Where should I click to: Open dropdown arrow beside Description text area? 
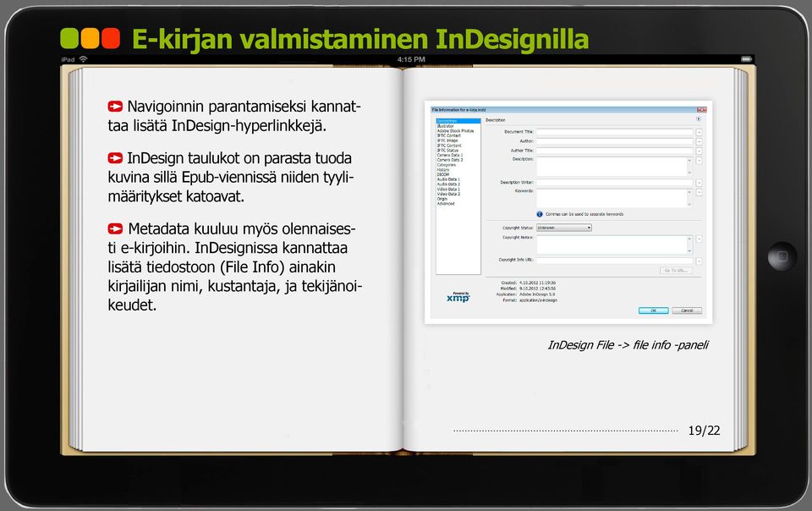[700, 161]
